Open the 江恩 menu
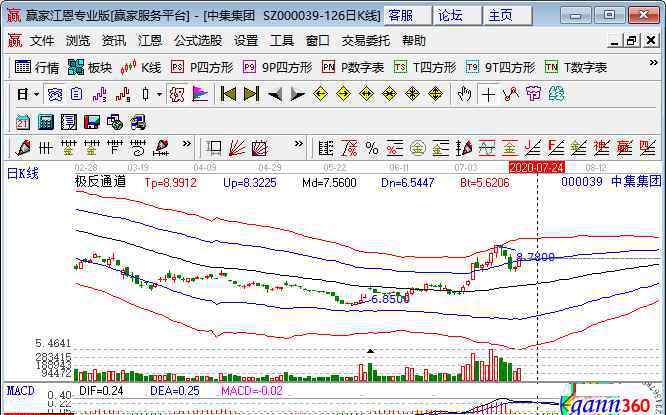 tap(150, 41)
